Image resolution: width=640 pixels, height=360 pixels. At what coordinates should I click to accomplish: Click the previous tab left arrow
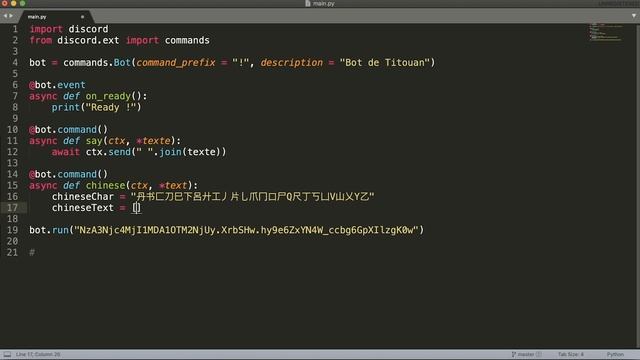5,16
